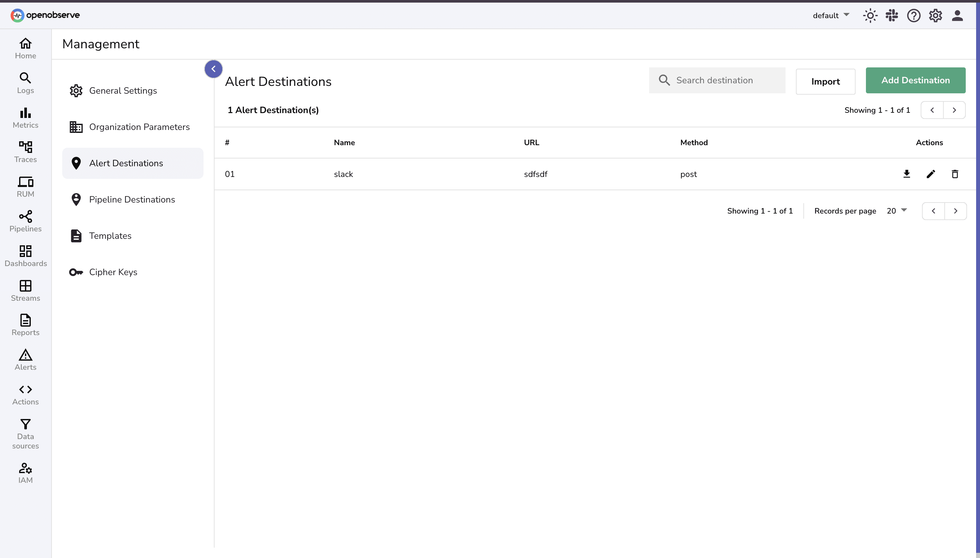Click the Add Destination button

[x=916, y=80]
